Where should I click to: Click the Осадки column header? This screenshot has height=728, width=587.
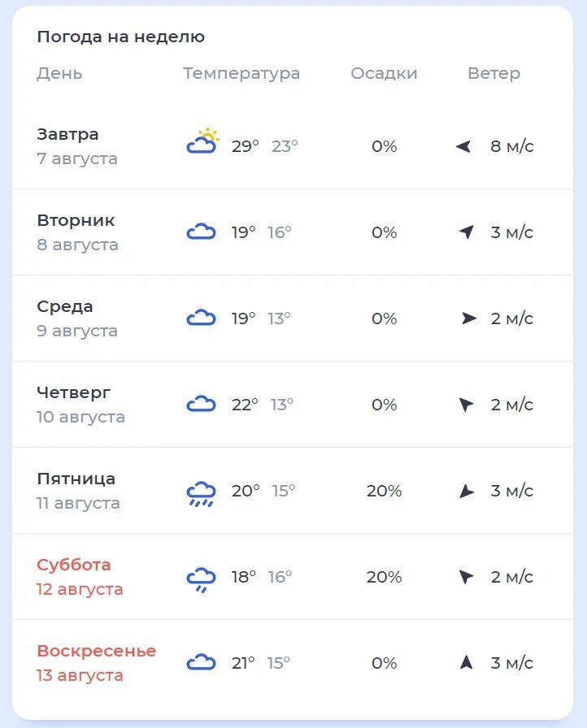coord(384,73)
